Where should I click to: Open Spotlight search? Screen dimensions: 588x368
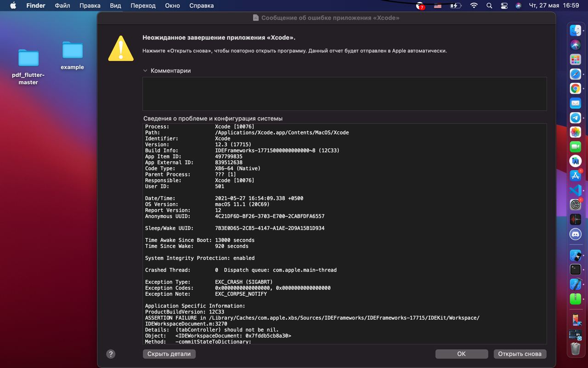[489, 6]
